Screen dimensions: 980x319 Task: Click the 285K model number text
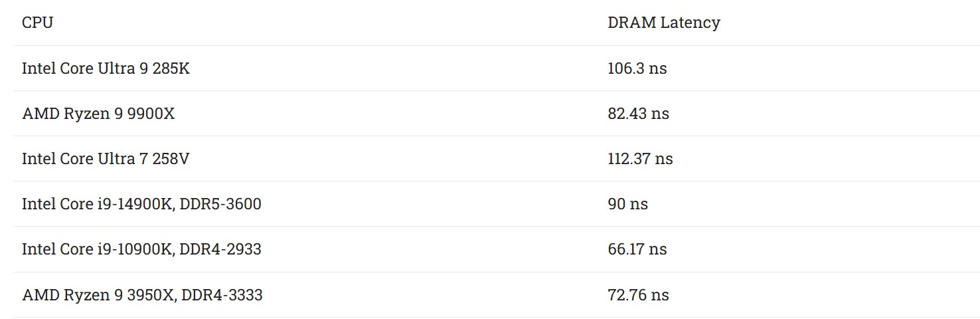click(x=171, y=68)
